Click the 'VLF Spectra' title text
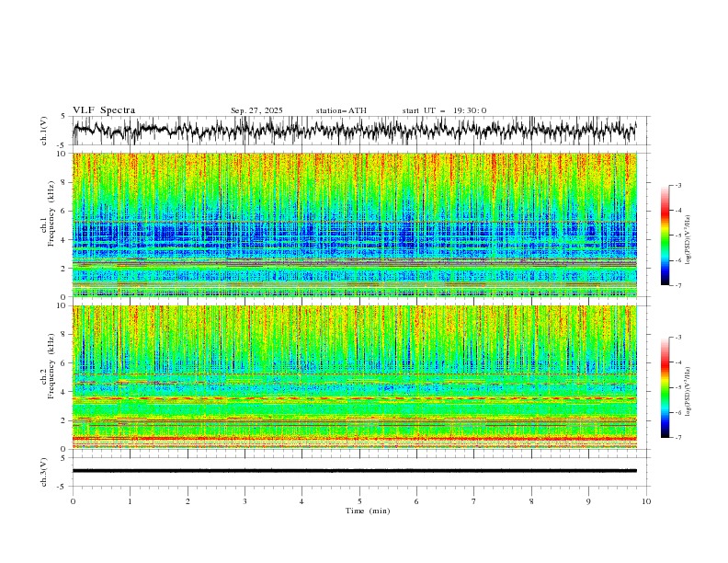 tap(104, 110)
